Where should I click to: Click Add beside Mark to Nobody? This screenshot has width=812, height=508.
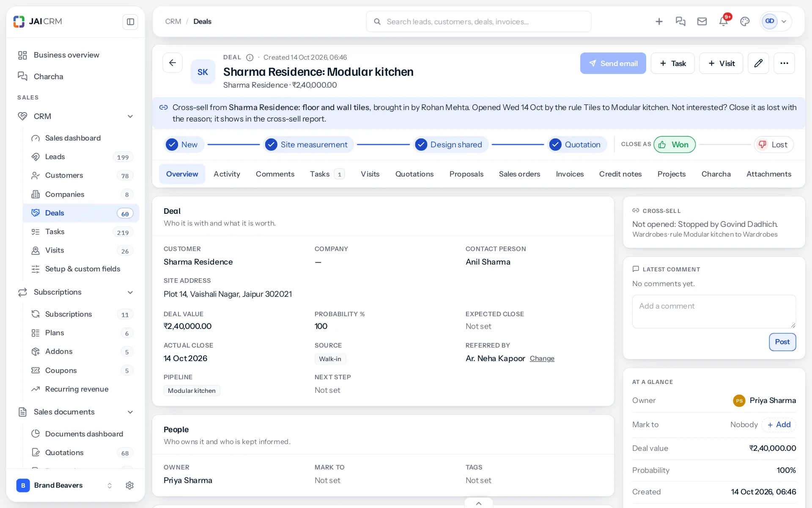click(x=779, y=425)
